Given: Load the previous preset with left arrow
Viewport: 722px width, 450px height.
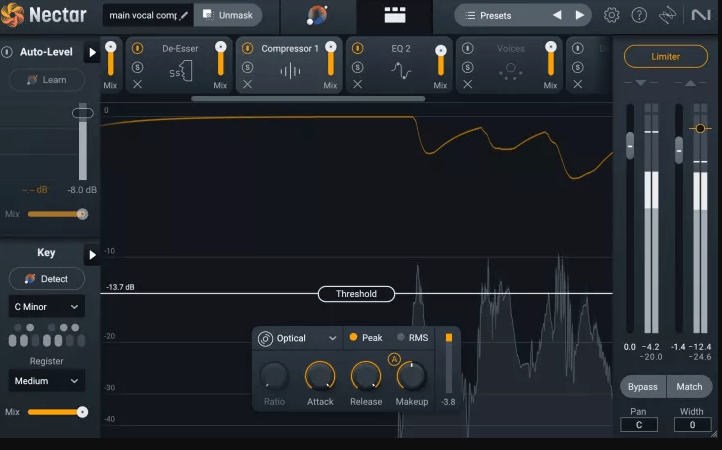Looking at the screenshot, I should click(557, 15).
